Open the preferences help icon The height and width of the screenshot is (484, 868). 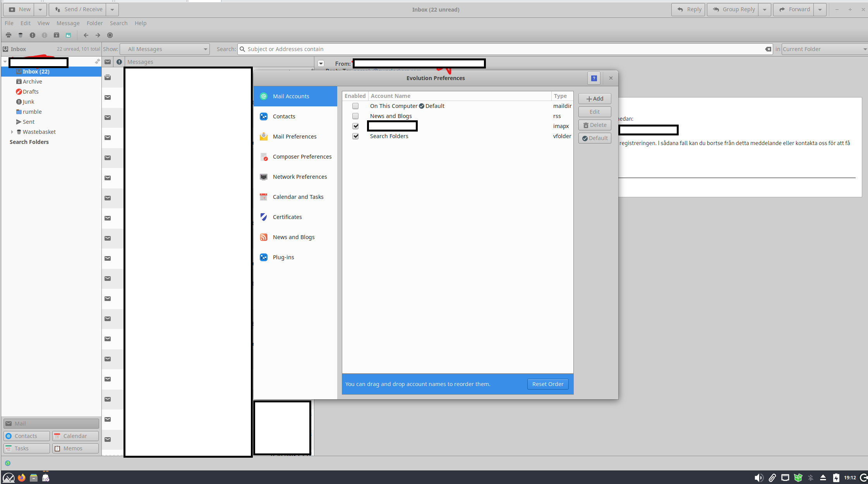pos(594,78)
